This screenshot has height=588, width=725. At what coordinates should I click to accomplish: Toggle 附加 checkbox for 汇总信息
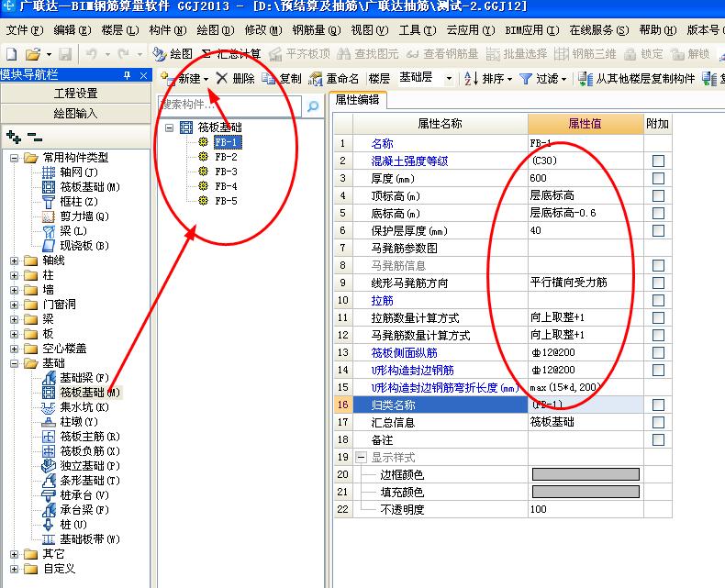(658, 423)
